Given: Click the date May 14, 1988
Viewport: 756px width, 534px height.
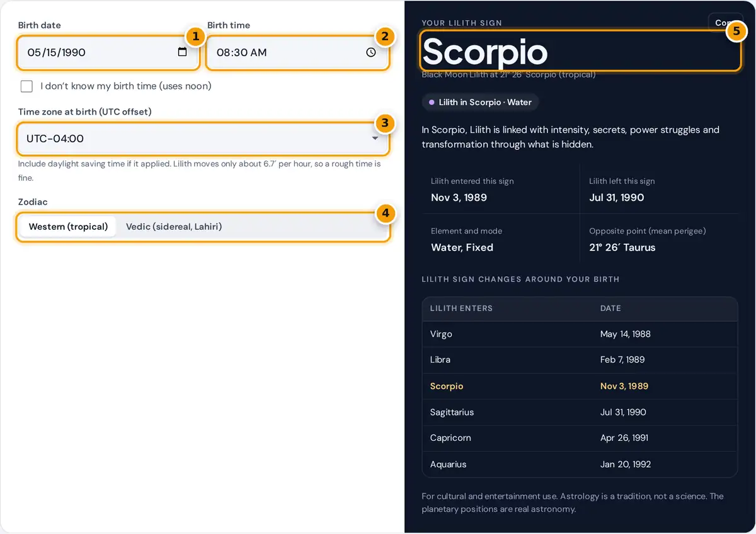Looking at the screenshot, I should point(625,334).
